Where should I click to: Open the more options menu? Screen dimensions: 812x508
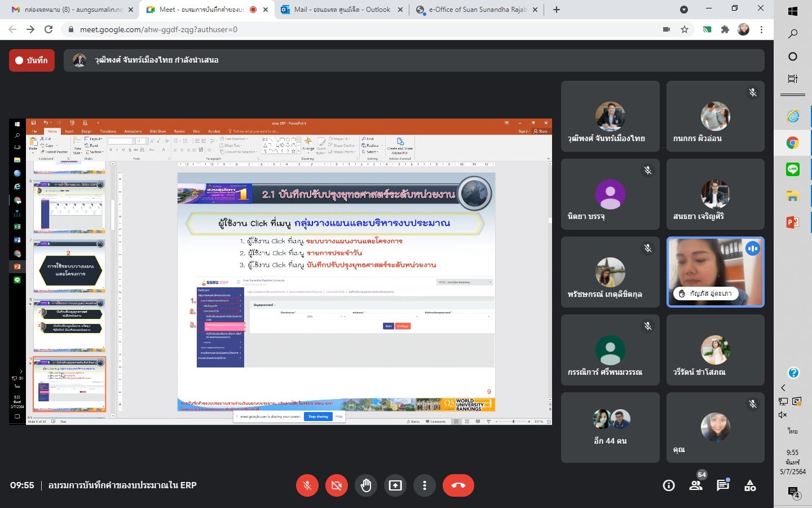[x=425, y=485]
